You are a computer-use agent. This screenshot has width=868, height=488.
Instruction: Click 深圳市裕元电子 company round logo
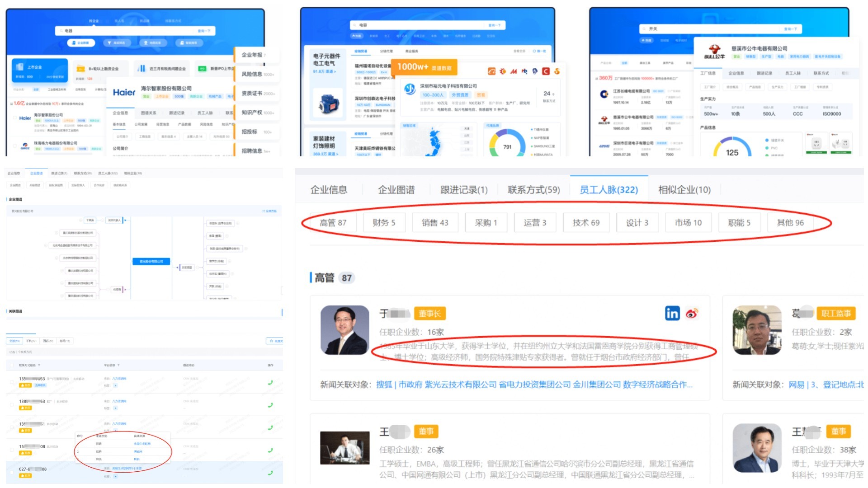click(410, 89)
